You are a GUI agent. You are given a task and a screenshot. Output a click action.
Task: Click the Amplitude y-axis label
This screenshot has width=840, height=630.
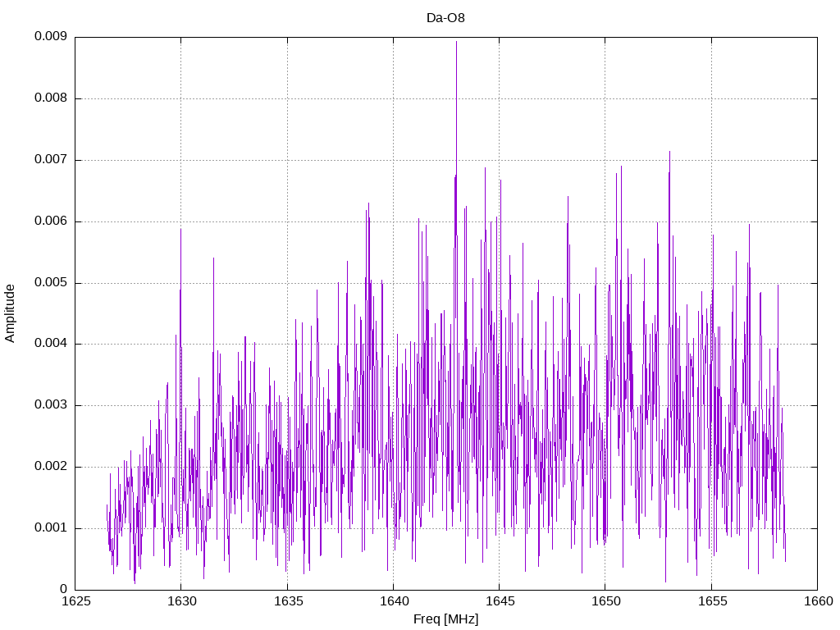tap(10, 313)
